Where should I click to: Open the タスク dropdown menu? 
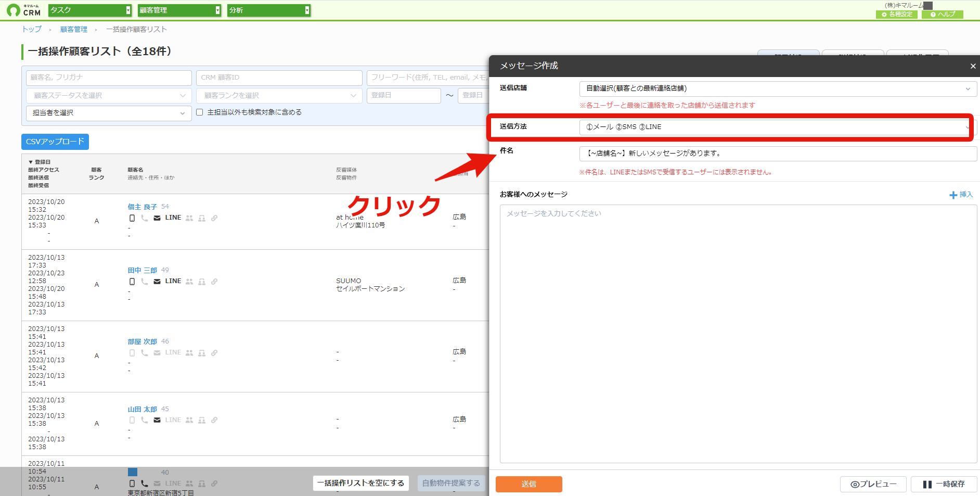pos(90,10)
